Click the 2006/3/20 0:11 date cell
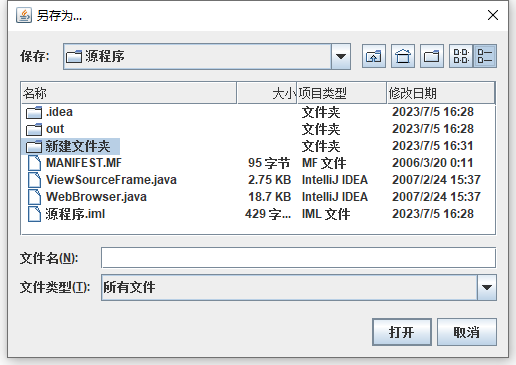 point(433,163)
